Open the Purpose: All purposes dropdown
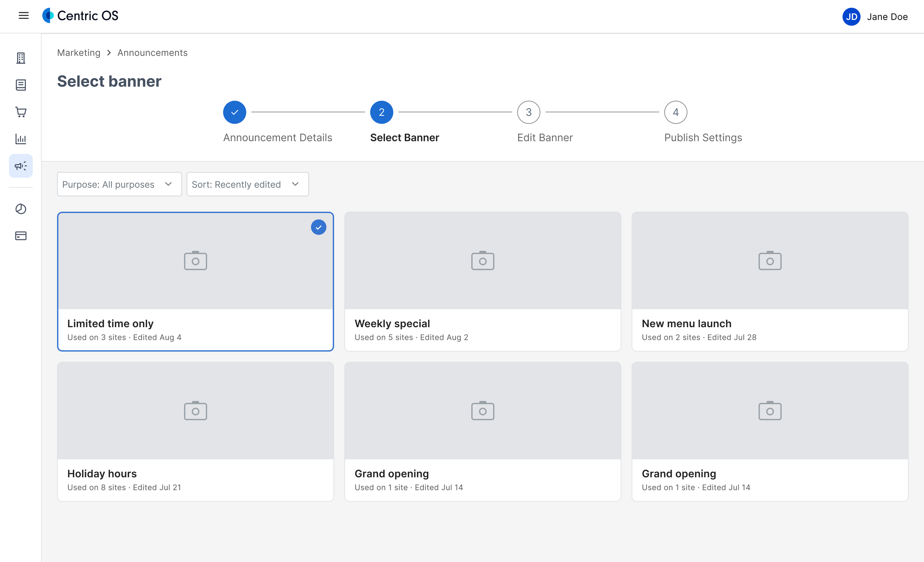The height and width of the screenshot is (562, 924). click(x=119, y=184)
